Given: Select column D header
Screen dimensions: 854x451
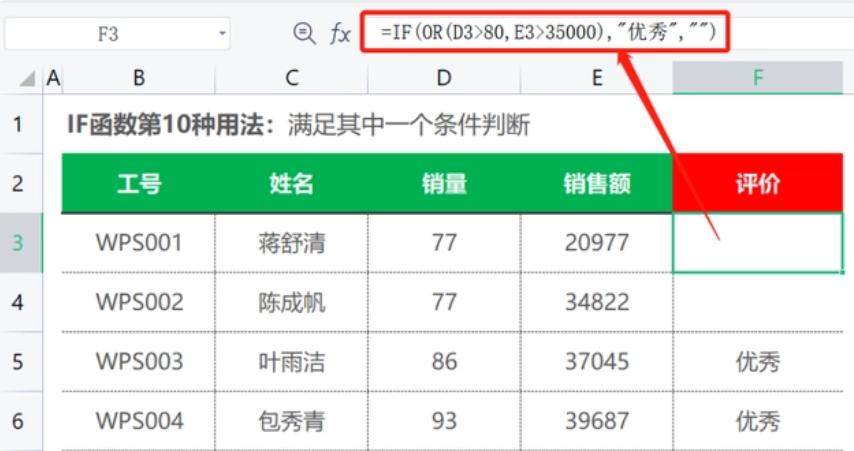Looking at the screenshot, I should click(x=443, y=78).
